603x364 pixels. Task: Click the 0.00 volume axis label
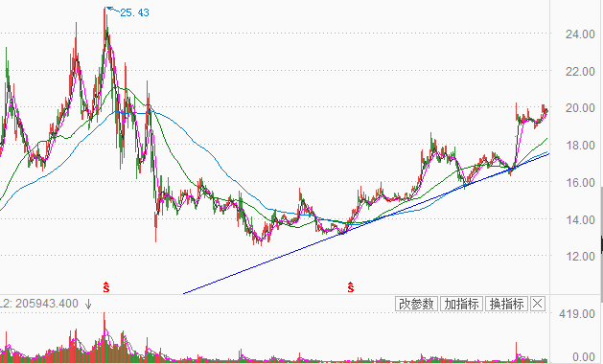(x=584, y=357)
